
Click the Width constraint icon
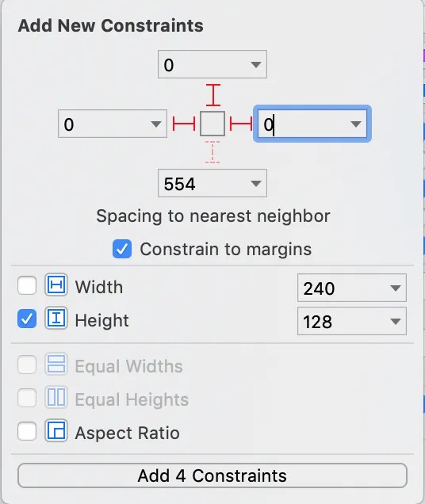click(56, 284)
